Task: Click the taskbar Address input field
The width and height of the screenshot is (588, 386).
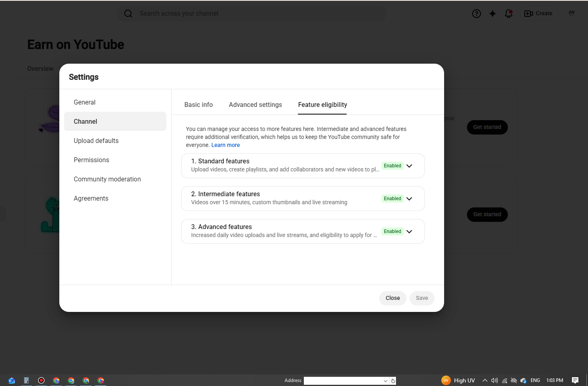Action: 343,381
